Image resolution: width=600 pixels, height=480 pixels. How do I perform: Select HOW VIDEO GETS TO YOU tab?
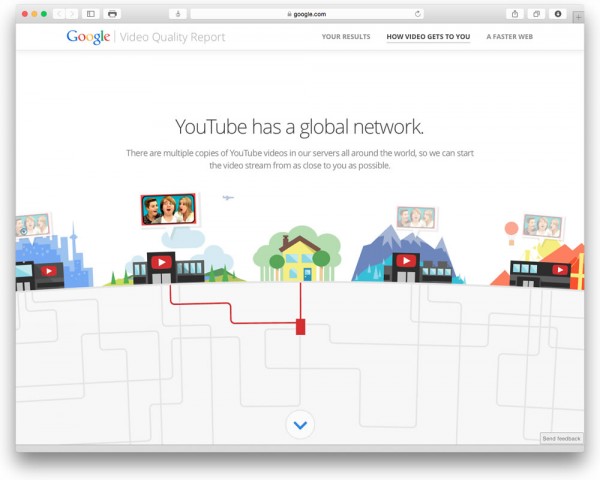click(428, 37)
